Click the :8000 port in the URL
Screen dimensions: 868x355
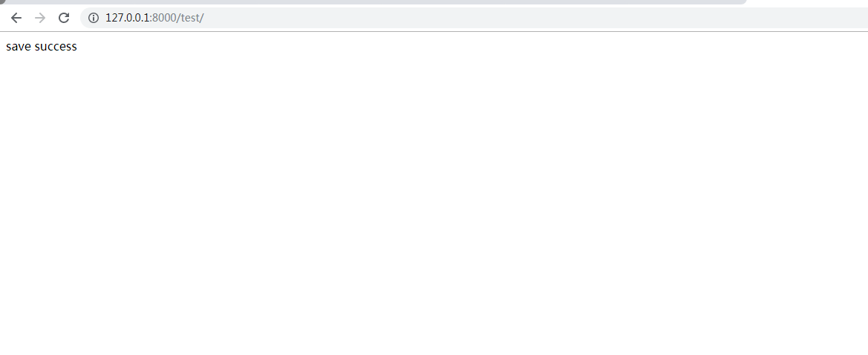pyautogui.click(x=163, y=18)
